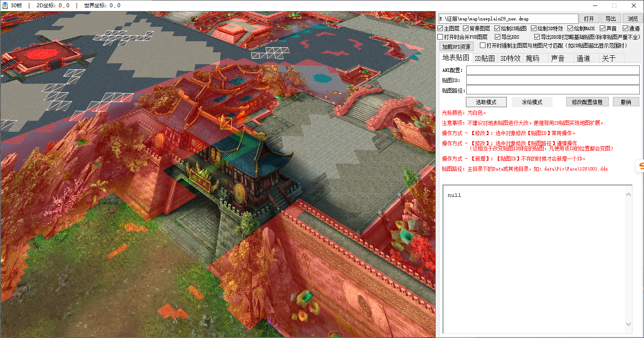Click the 加载DPI资源 button
The width and height of the screenshot is (644, 338).
(456, 47)
